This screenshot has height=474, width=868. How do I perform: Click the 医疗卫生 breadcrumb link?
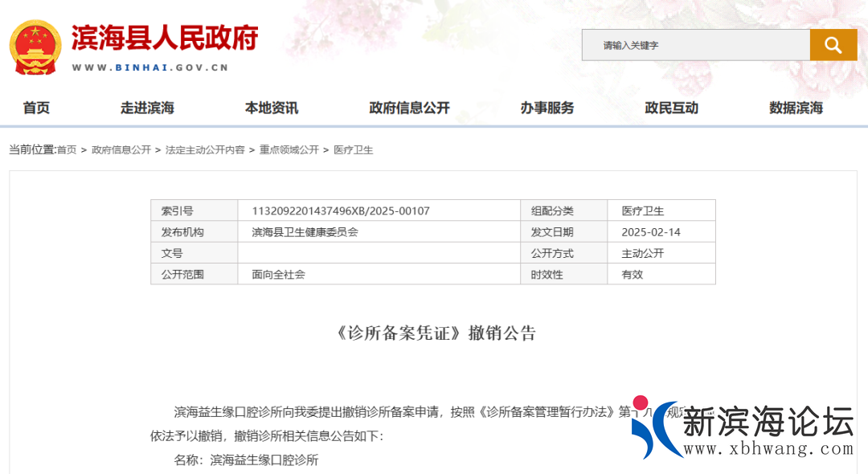click(x=354, y=150)
